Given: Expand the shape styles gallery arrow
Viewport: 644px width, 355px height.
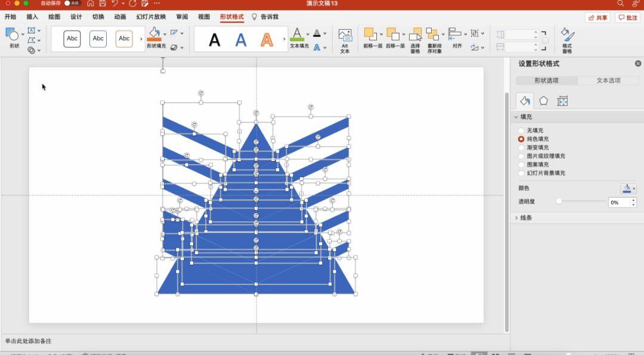Looking at the screenshot, I should coord(141,39).
